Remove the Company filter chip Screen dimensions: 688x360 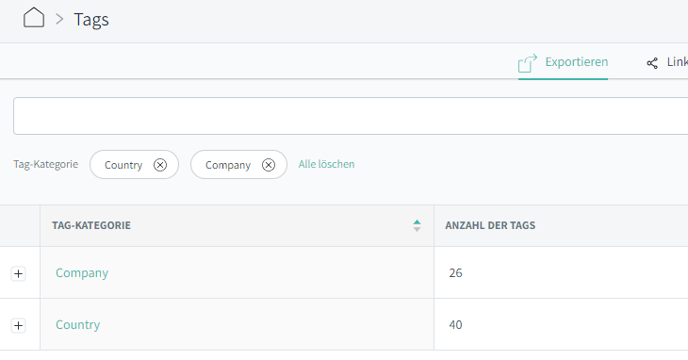click(x=269, y=165)
